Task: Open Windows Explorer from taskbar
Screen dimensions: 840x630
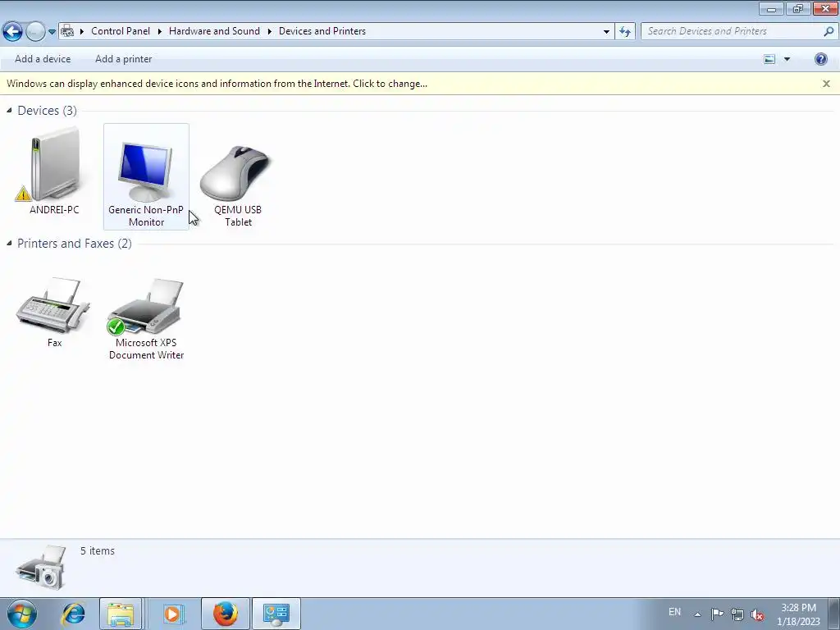Action: tap(121, 614)
